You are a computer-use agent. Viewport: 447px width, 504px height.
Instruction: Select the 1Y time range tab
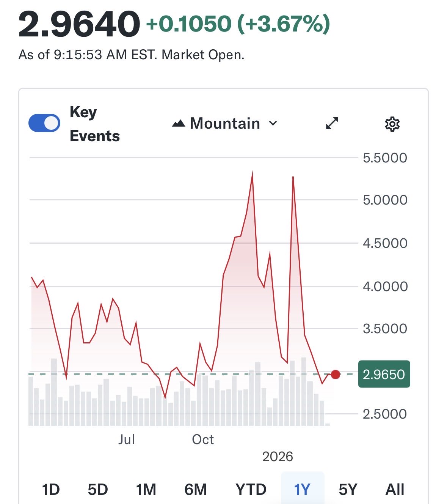coord(302,490)
